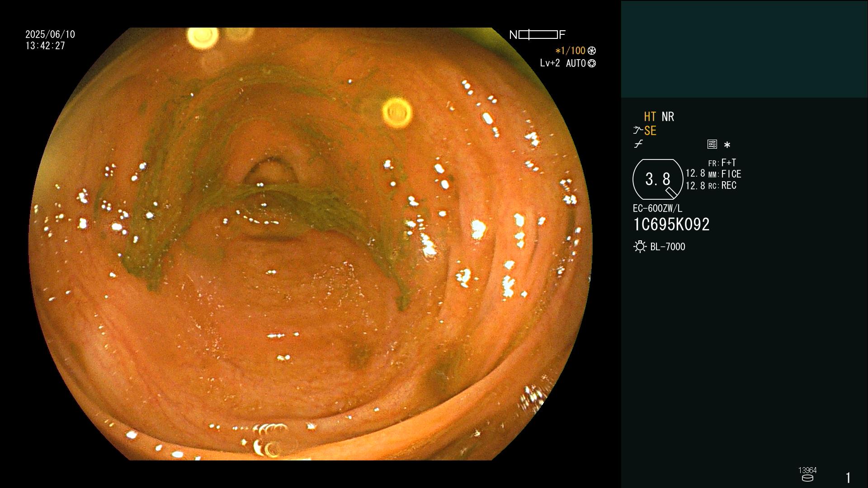This screenshot has height=488, width=868.
Task: Click the FR: label
Action: coord(713,164)
